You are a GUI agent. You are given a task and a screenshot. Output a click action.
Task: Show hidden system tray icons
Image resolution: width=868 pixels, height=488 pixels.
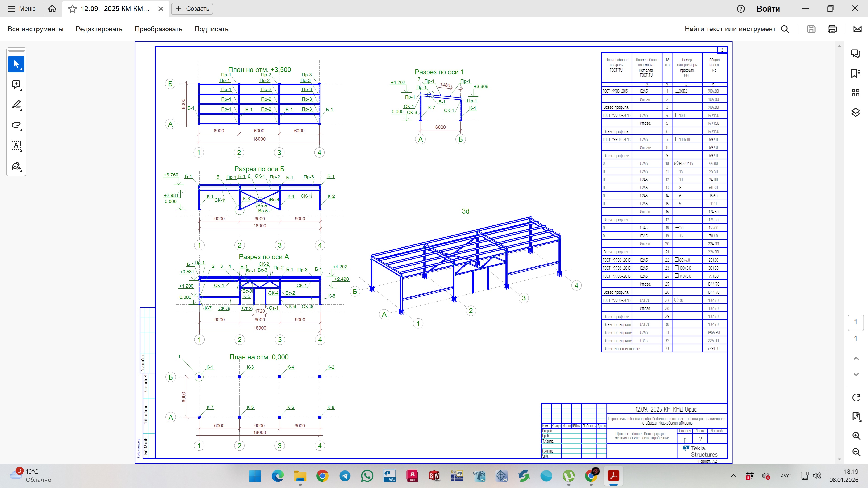click(733, 476)
